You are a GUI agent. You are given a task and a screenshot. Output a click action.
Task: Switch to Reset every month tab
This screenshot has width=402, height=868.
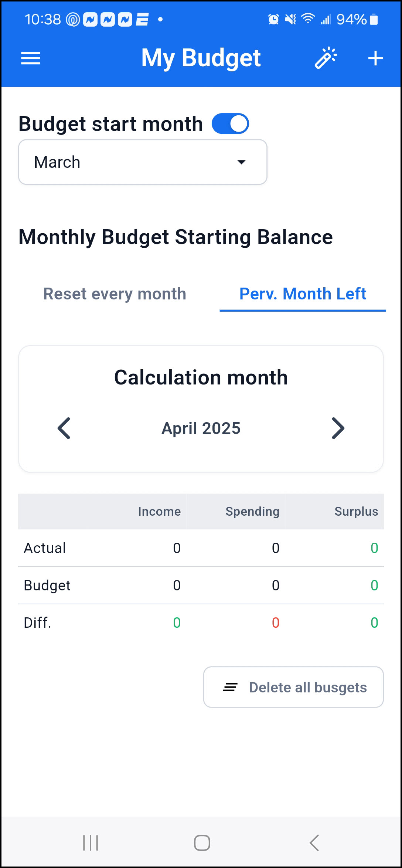[115, 294]
